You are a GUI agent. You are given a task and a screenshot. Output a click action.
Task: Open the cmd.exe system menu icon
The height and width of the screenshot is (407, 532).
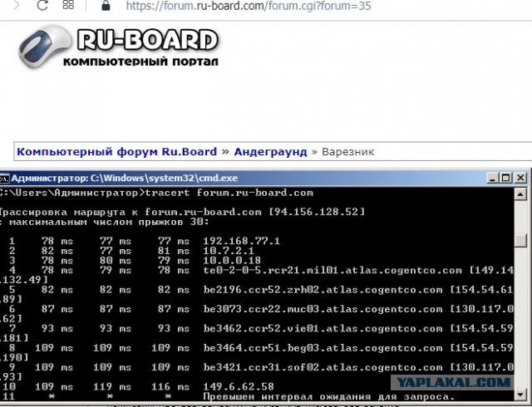point(4,178)
